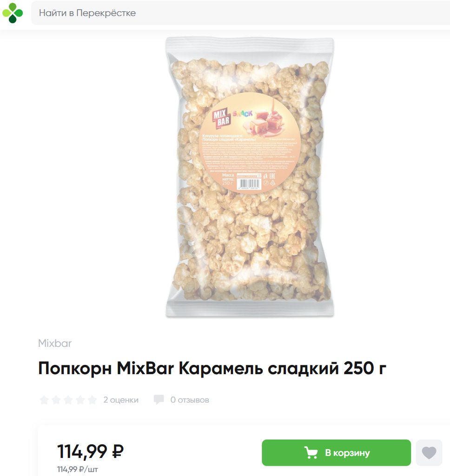The width and height of the screenshot is (450, 476).
Task: Select the second rating star
Action: click(x=56, y=400)
